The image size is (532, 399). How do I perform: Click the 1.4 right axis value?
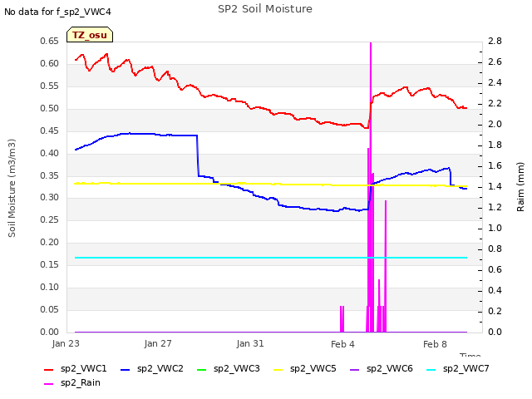click(495, 186)
